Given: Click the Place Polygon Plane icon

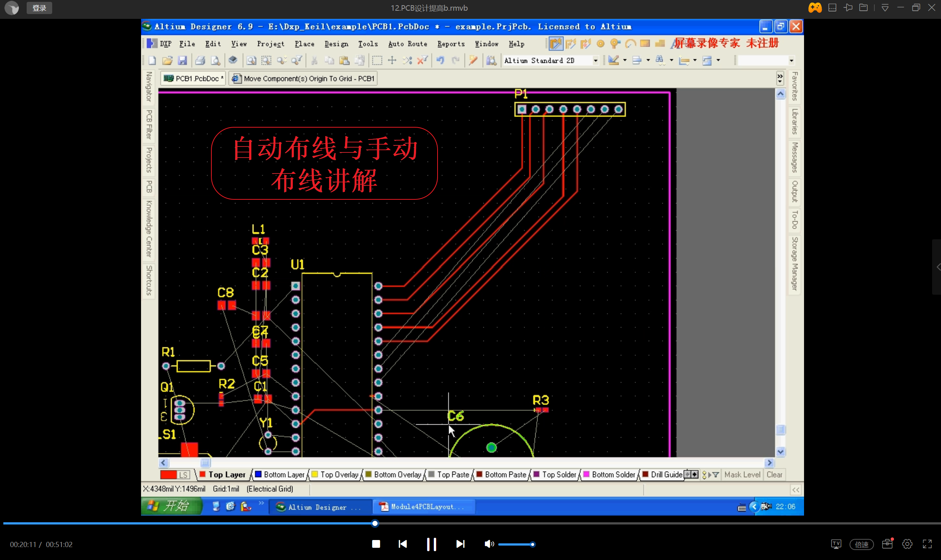Looking at the screenshot, I should click(x=660, y=44).
